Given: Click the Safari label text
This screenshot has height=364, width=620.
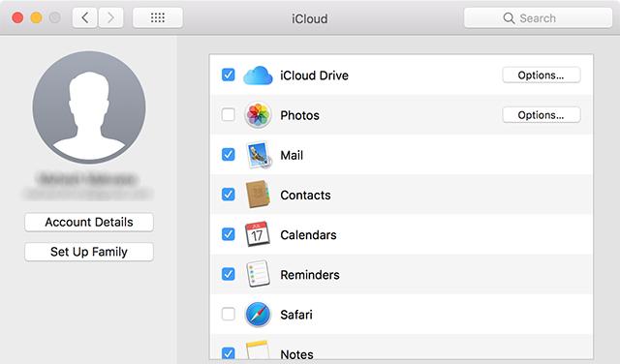Looking at the screenshot, I should pyautogui.click(x=296, y=315).
